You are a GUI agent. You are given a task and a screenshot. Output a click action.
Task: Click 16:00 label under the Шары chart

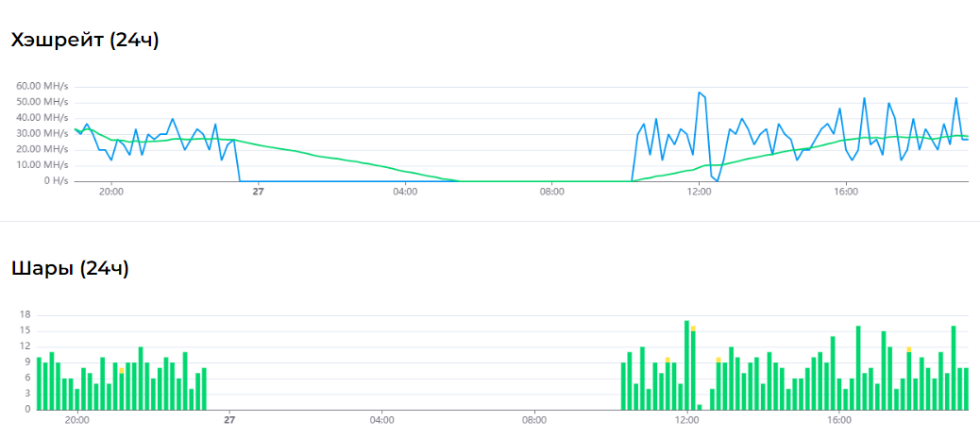pos(839,420)
